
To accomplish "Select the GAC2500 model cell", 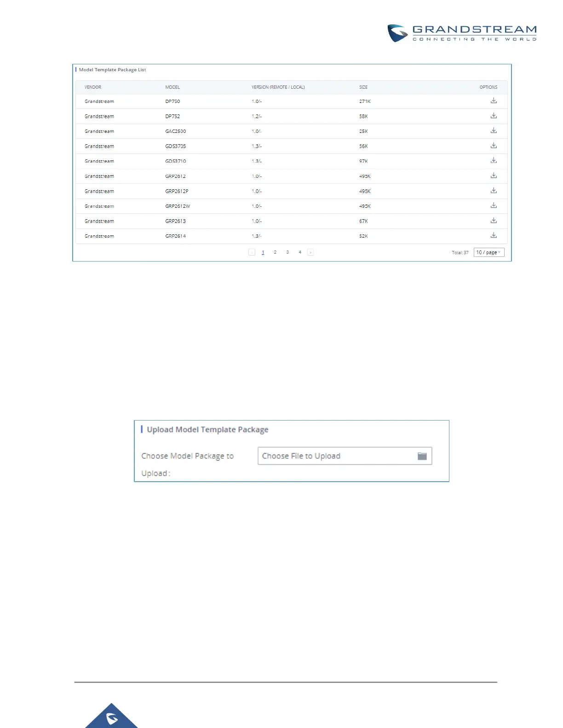I will tap(176, 131).
